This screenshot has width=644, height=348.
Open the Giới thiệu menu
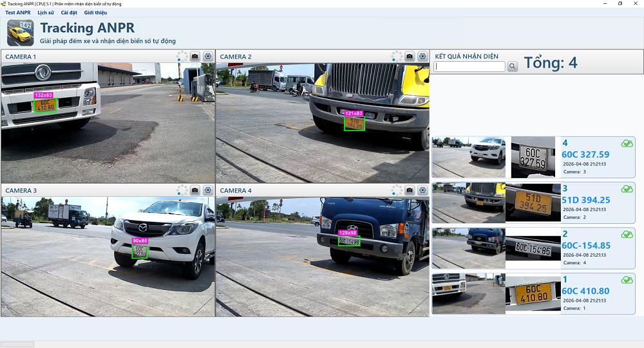pos(96,13)
